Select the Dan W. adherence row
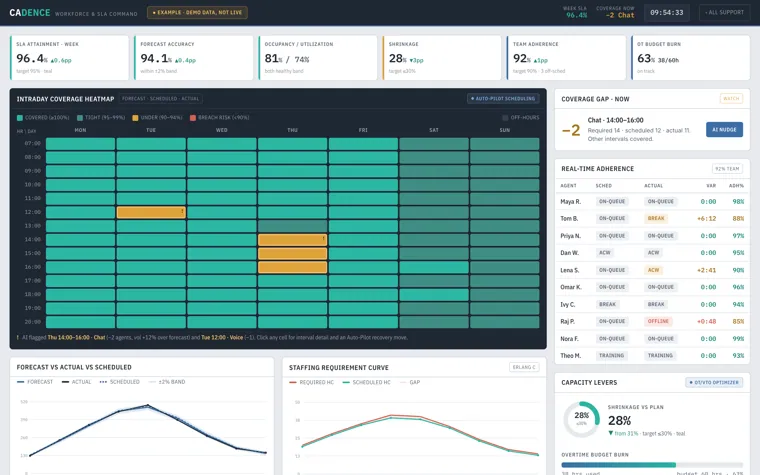Viewport: 760px width, 475px height. [652, 253]
